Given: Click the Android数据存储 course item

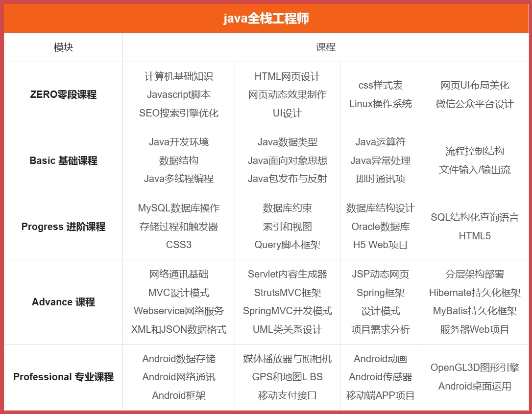Looking at the screenshot, I should tap(179, 358).
